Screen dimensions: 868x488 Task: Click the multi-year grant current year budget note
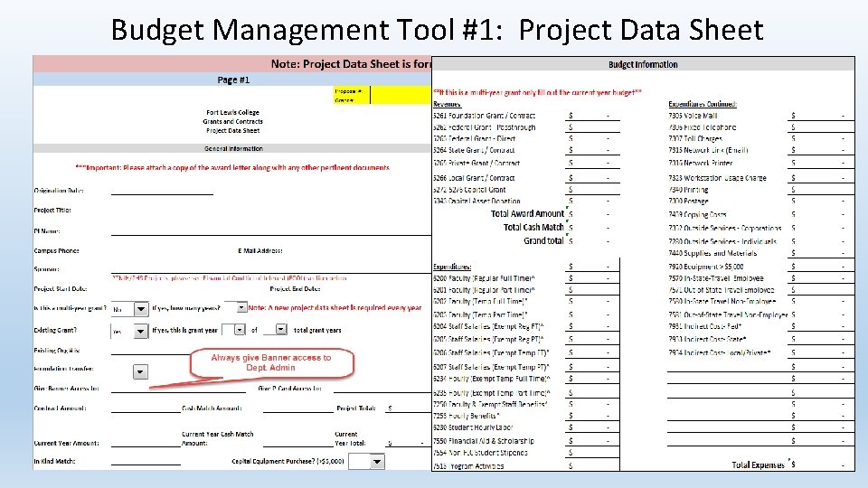point(537,92)
